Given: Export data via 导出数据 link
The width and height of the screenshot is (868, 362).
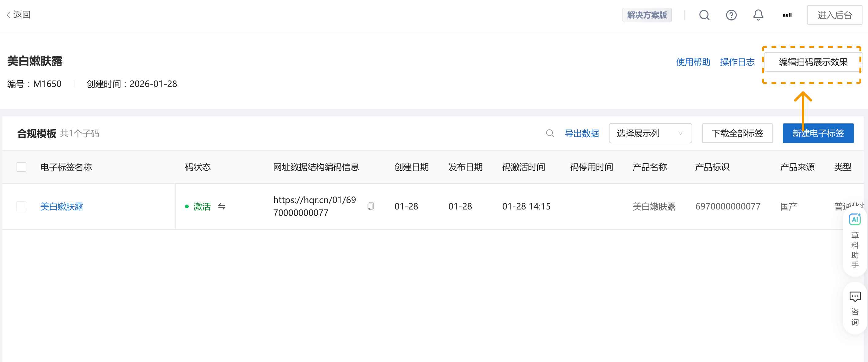Looking at the screenshot, I should [x=582, y=133].
